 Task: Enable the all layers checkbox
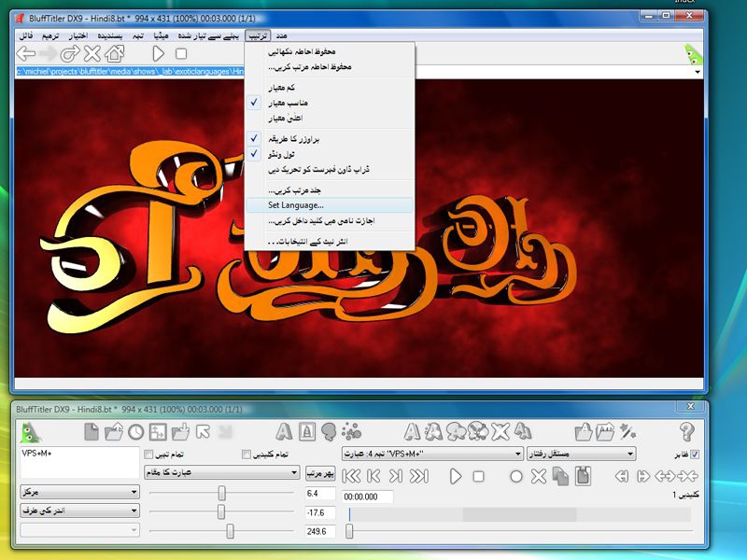point(148,455)
